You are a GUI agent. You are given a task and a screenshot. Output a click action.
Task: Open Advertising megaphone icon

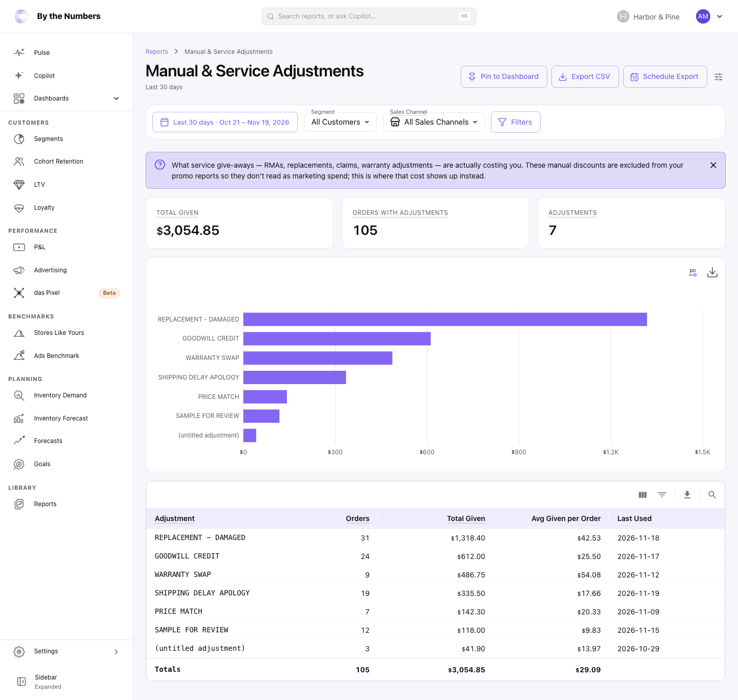19,270
